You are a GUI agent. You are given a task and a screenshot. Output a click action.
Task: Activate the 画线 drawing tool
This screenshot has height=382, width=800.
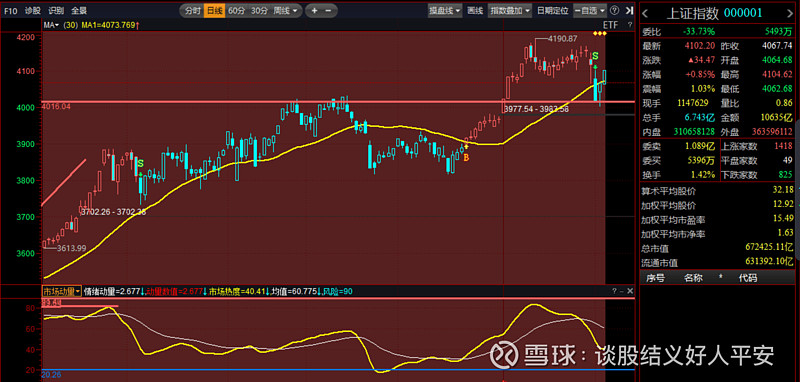pos(475,10)
